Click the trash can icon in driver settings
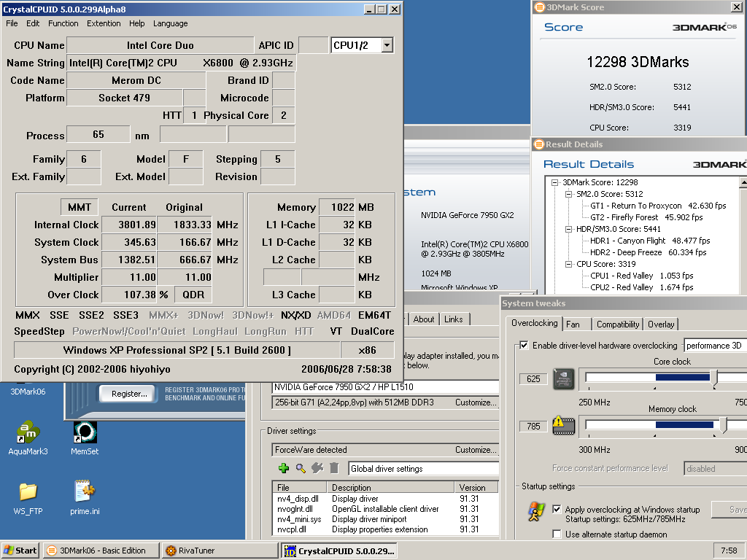 coord(334,468)
